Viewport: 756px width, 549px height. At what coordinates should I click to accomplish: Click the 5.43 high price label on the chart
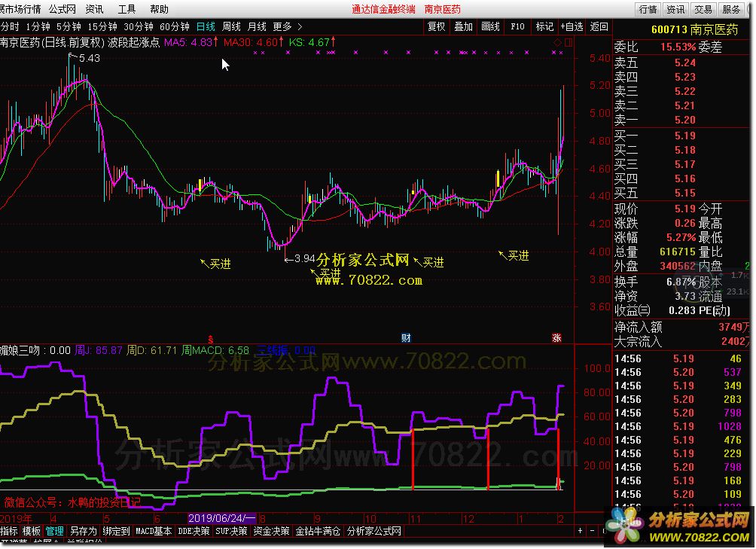coord(90,58)
